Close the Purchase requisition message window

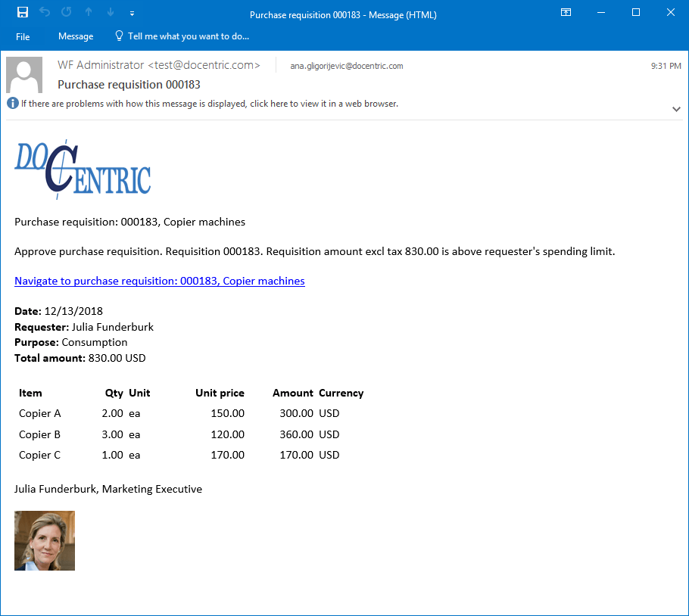point(671,12)
